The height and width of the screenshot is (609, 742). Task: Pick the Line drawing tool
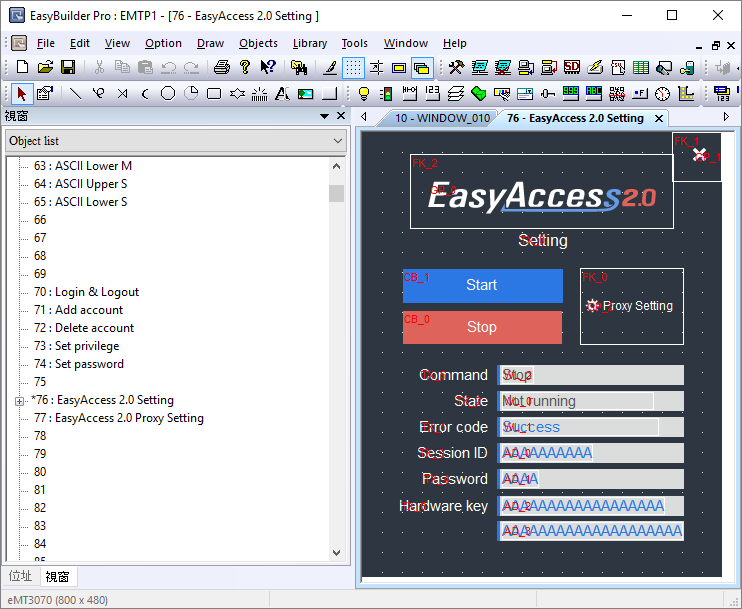point(75,94)
